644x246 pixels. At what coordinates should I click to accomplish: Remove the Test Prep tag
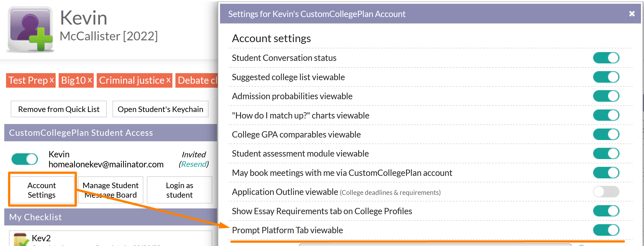point(52,80)
